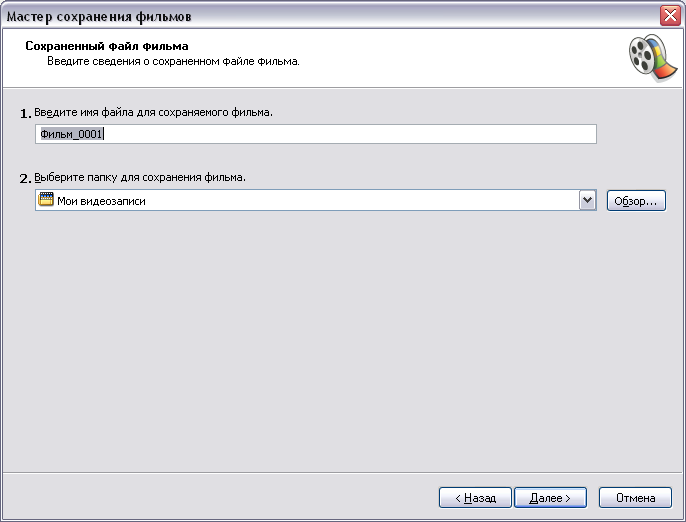Screen dimensions: 686x522
Task: Click the 'Введите сведения о сохраненном файле' subtitle
Action: coord(173,61)
